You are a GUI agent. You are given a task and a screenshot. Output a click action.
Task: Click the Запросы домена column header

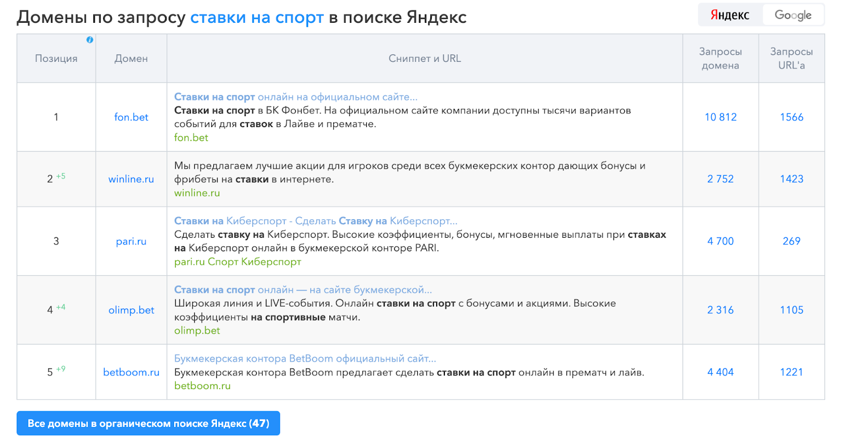(x=720, y=59)
